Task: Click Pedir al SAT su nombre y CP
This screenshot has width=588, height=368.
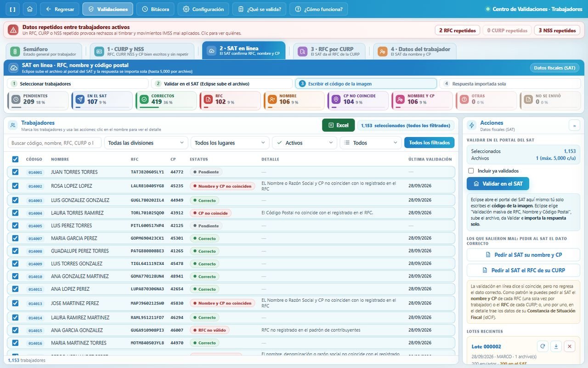Action: point(523,255)
